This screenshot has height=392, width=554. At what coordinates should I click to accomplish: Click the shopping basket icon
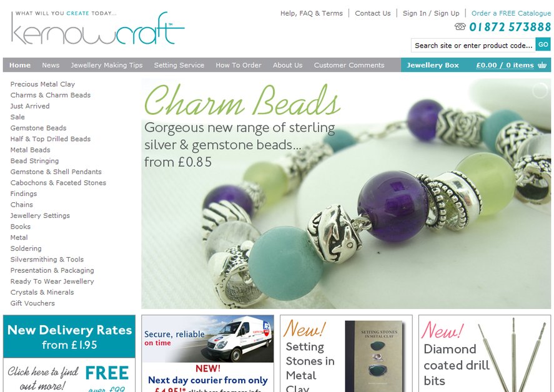[542, 65]
